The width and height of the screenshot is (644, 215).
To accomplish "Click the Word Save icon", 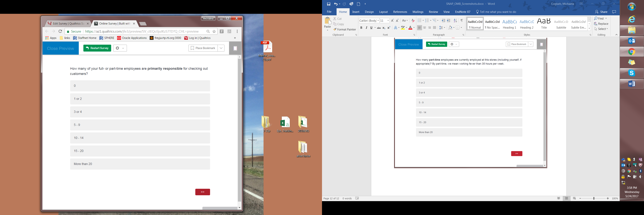I will (329, 4).
